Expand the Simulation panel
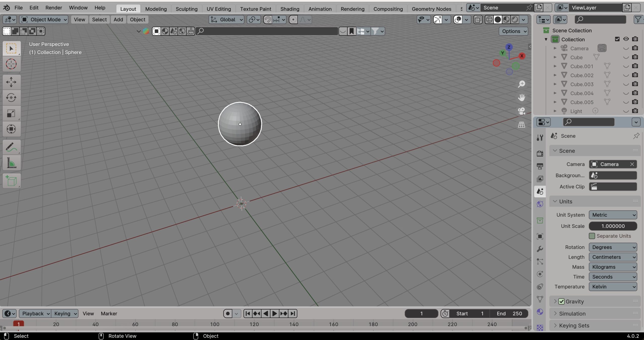Screen dimensions: 644x340 pyautogui.click(x=572, y=314)
